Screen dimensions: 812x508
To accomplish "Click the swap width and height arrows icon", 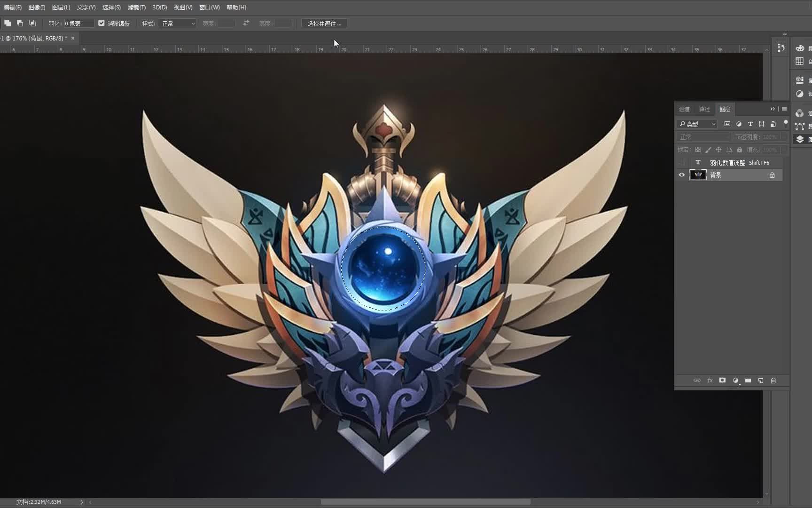I will pos(246,23).
